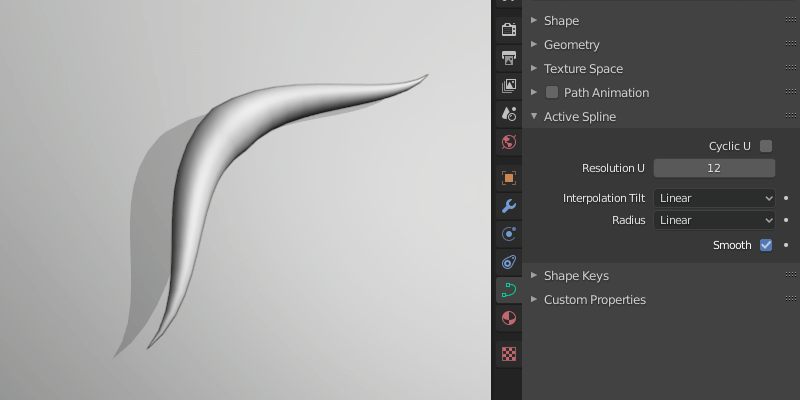Screen dimensions: 800x400
Task: Open the Curve Object Data tab
Action: click(509, 290)
